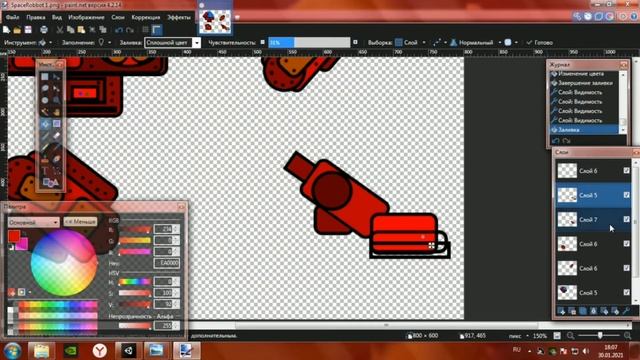The image size is (640, 360).
Task: Open the пикс units dropdown
Action: tap(518, 336)
